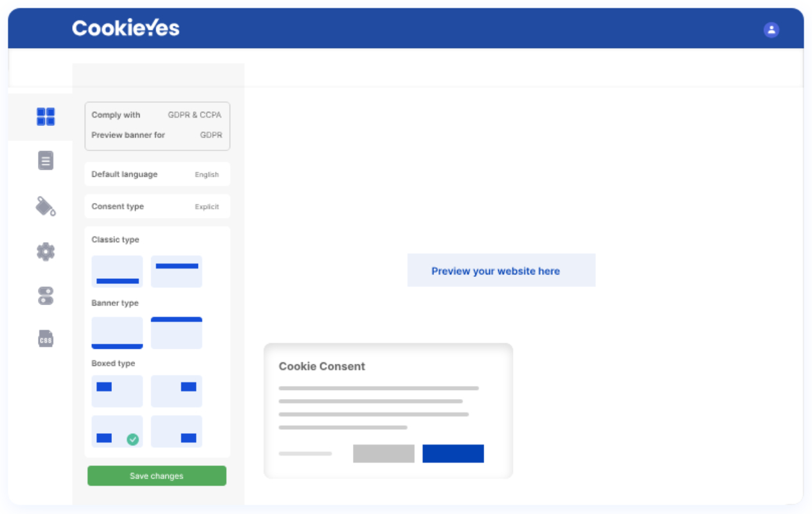Screen dimensions: 812x514
Task: Open the layout grid icon in sidebar
Action: click(46, 117)
